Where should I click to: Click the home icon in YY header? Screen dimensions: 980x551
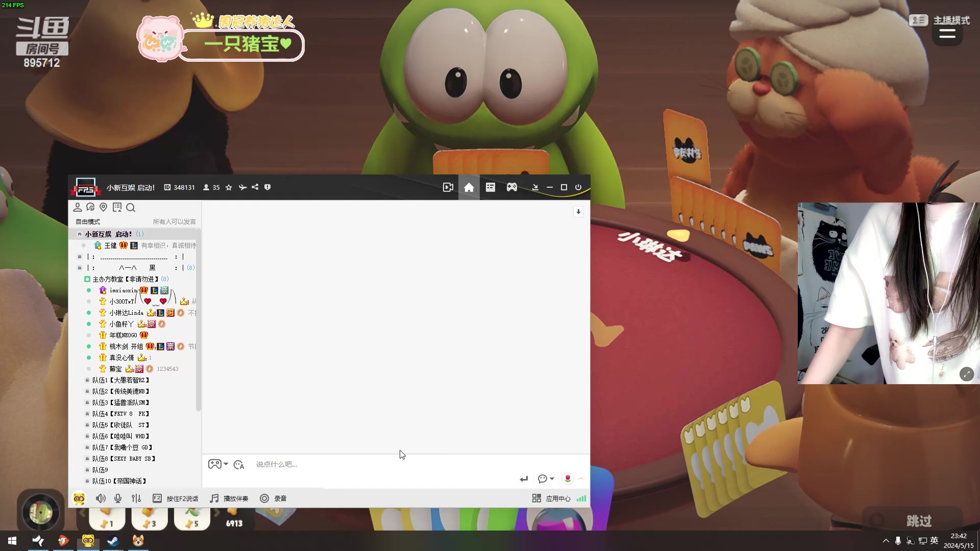(x=469, y=188)
